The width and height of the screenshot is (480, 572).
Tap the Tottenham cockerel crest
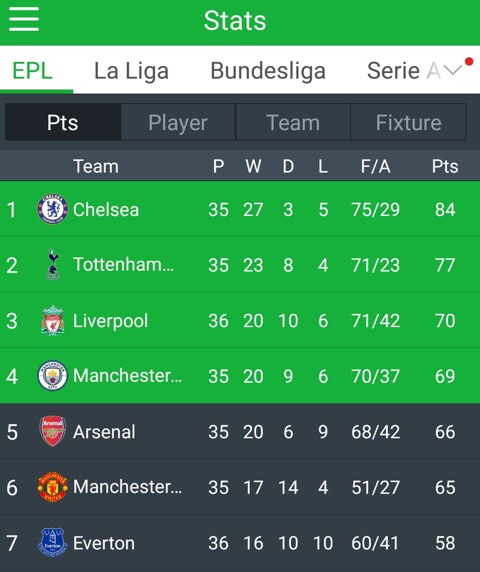53,265
